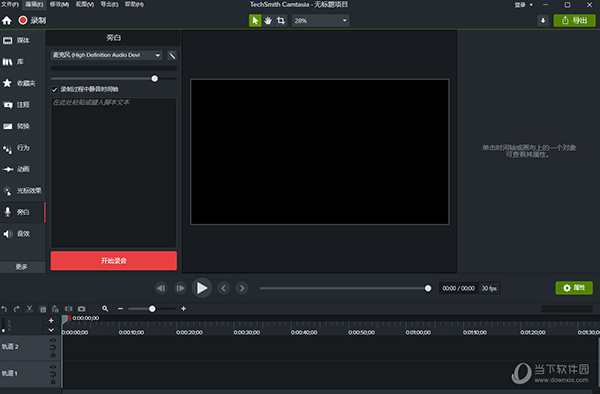
Task: Open the 修改 menu
Action: 59,4
